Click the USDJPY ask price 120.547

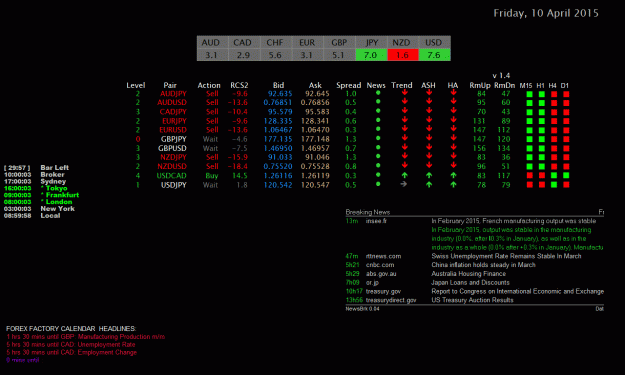[x=315, y=185]
